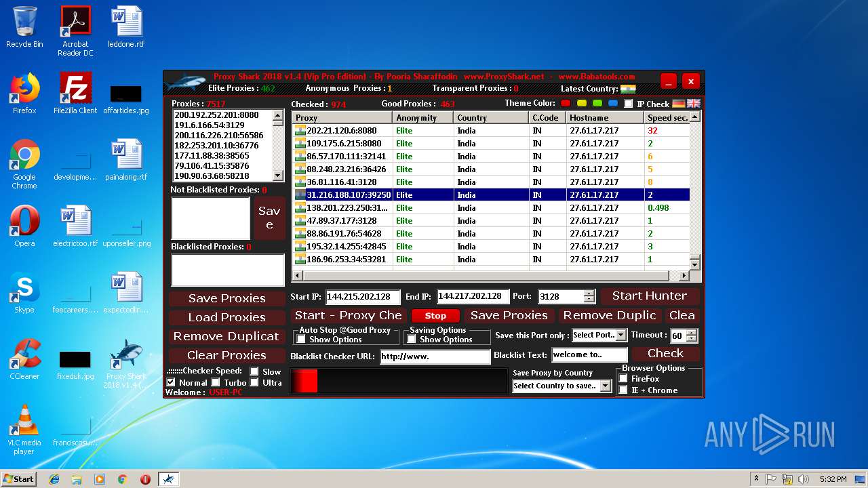The height and width of the screenshot is (488, 868).
Task: Click Clear Proxies button
Action: [226, 355]
